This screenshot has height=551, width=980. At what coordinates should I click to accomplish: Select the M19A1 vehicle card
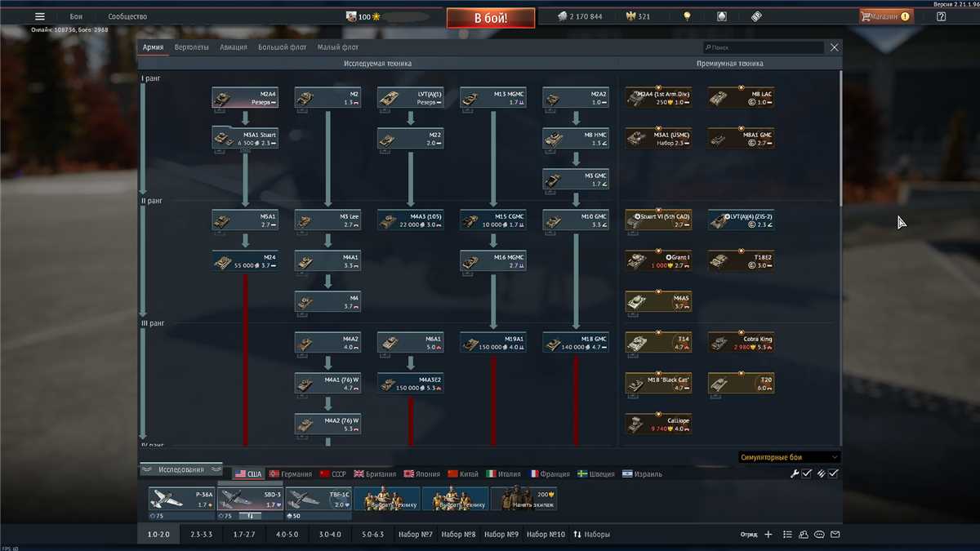click(x=493, y=343)
